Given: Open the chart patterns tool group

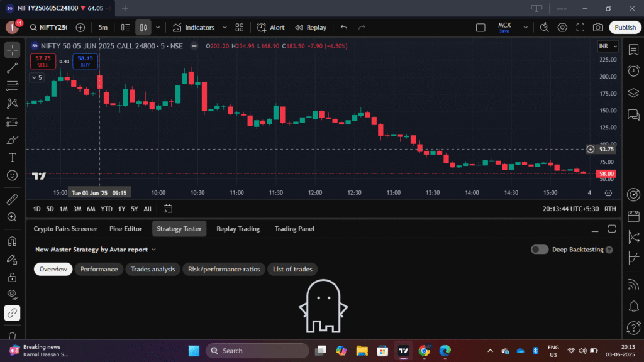Looking at the screenshot, I should pyautogui.click(x=13, y=104).
